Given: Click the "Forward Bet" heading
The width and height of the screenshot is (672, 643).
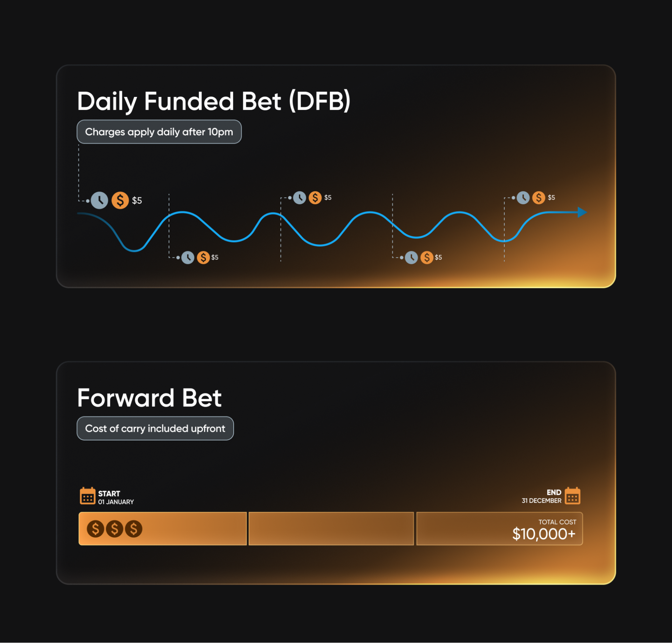Looking at the screenshot, I should pyautogui.click(x=149, y=398).
